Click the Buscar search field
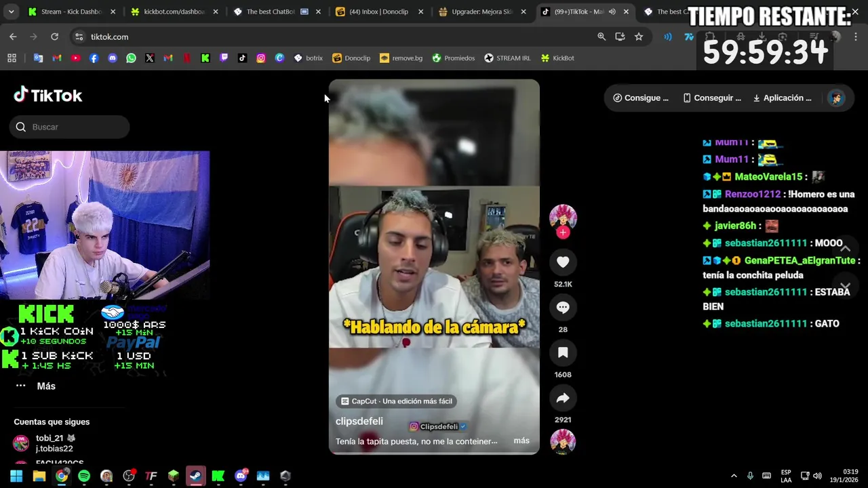The width and height of the screenshot is (868, 488). [x=69, y=127]
